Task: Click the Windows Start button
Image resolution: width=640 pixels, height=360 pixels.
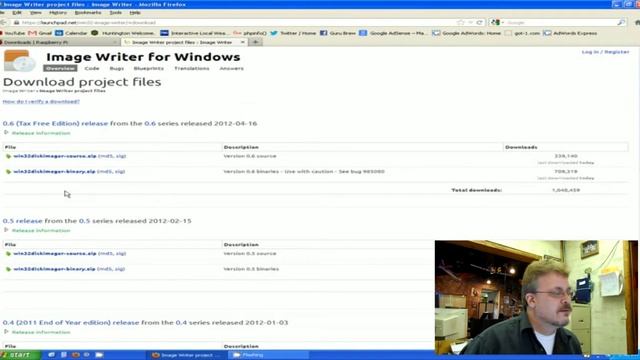Action: click(20, 355)
